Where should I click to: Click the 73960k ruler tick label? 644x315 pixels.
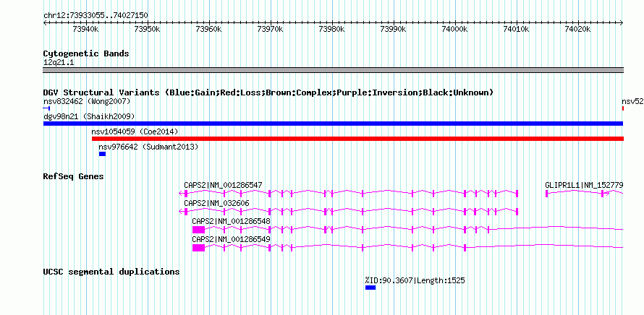[x=208, y=29]
